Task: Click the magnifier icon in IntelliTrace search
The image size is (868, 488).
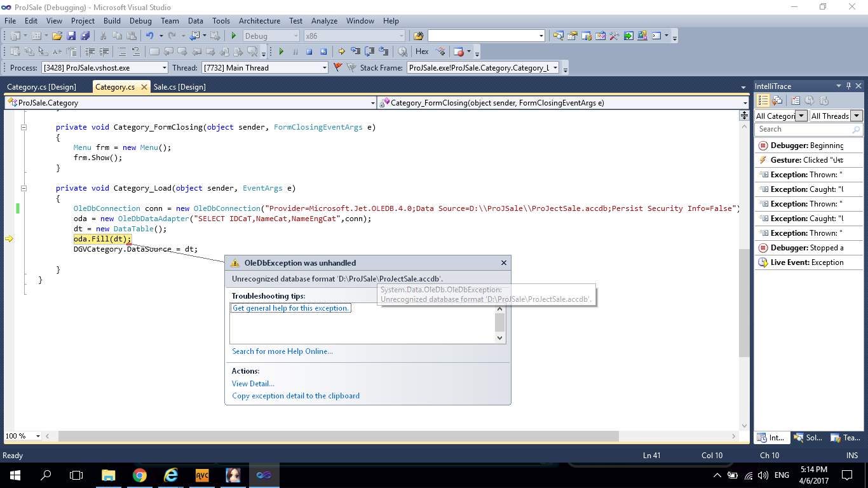Action: pos(856,130)
